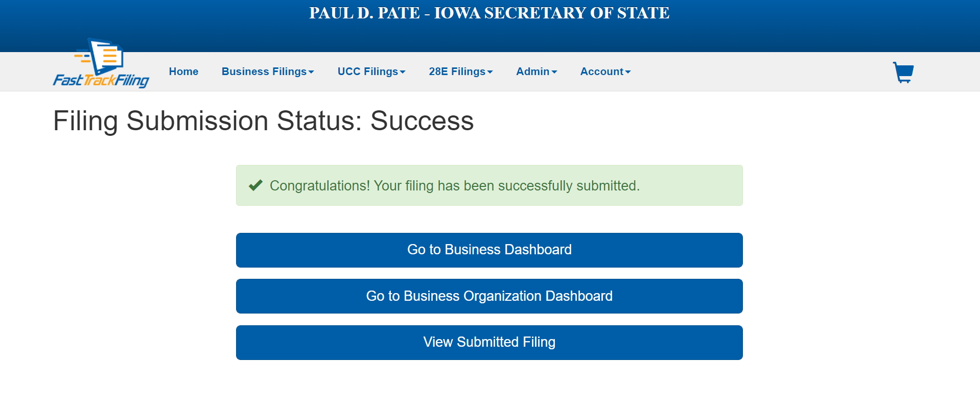The image size is (980, 408).
Task: Click the green checkmark success icon
Action: coord(255,185)
